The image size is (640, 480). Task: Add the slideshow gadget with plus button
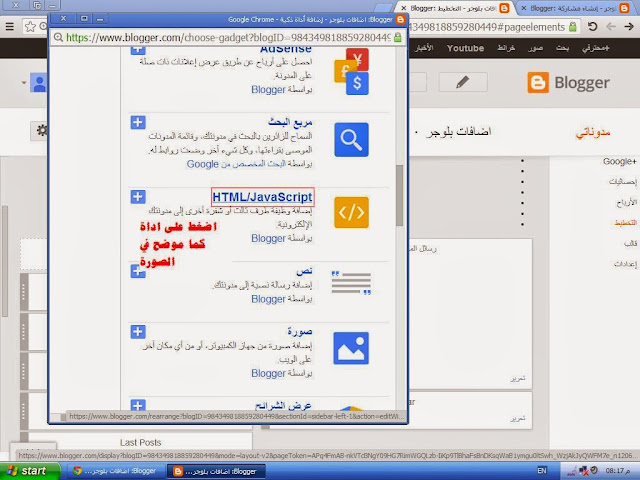138,405
